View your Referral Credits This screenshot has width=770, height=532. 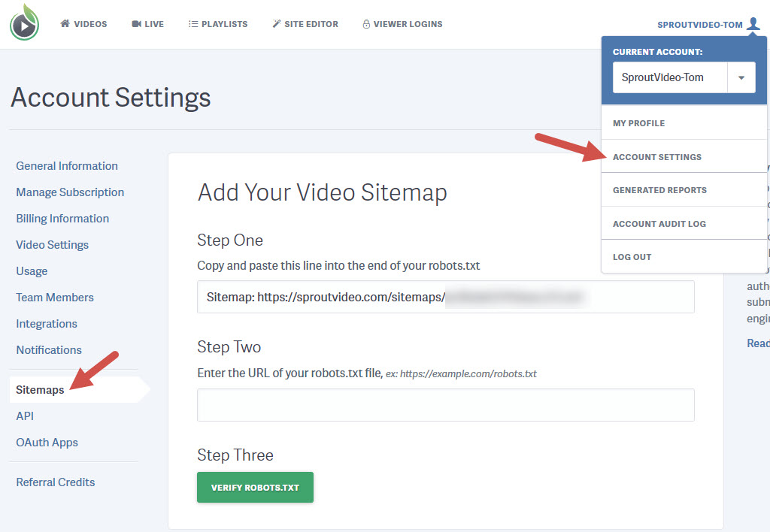click(x=55, y=482)
